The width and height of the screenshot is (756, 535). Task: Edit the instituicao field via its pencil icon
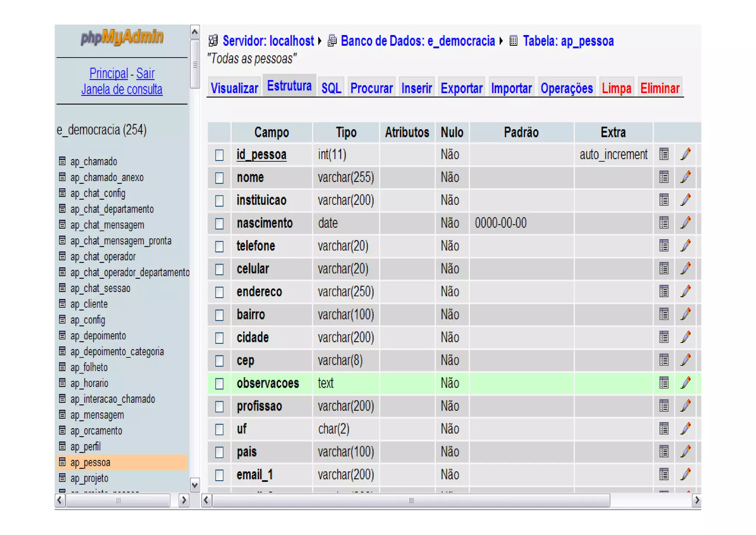coord(685,200)
